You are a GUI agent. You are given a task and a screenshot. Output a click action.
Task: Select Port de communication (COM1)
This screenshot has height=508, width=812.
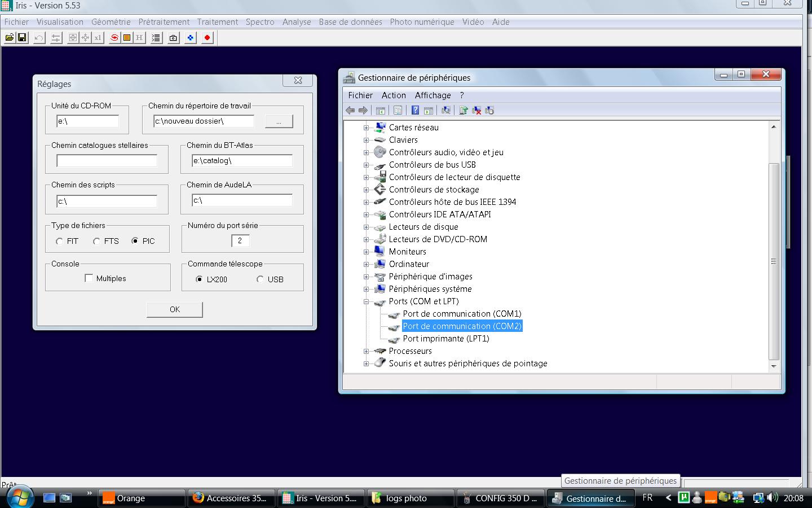tap(462, 314)
